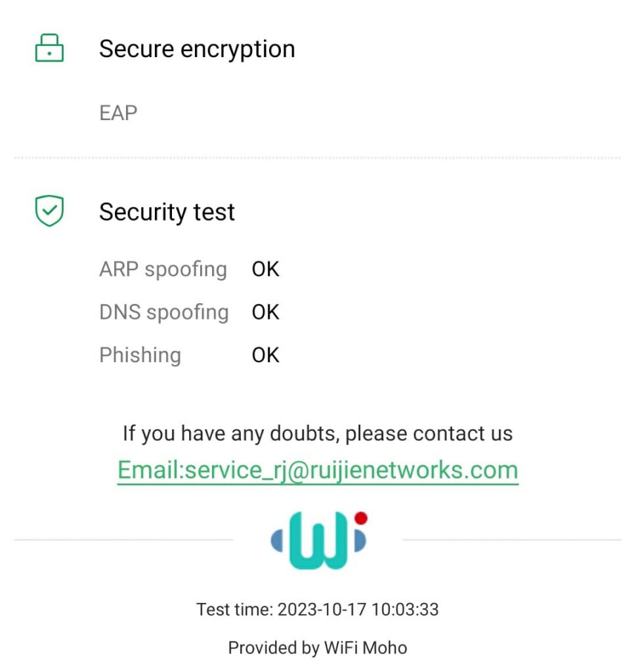Tap the red dot on WiFi Moho logo
This screenshot has width=636, height=672.
point(361,518)
